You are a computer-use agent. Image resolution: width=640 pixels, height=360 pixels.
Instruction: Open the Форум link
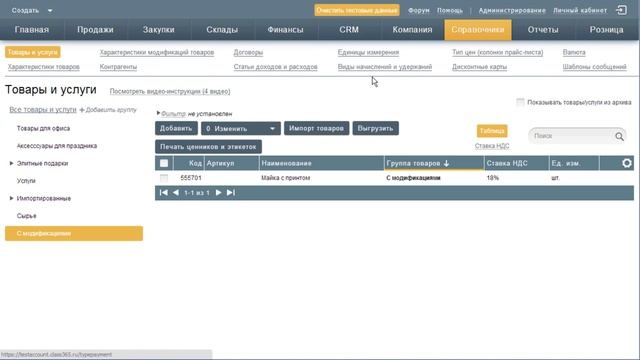419,10
